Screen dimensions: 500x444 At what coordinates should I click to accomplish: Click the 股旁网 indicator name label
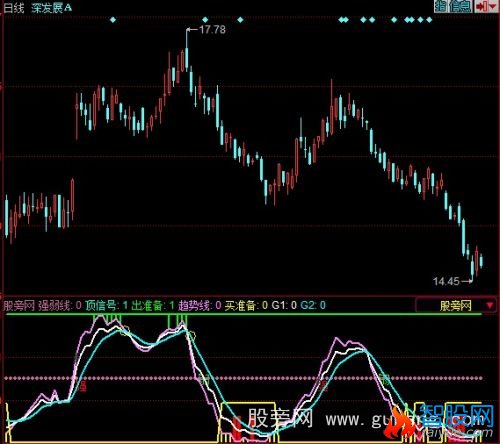[19, 305]
